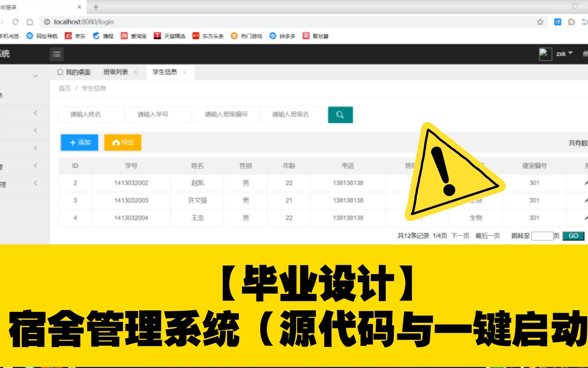The height and width of the screenshot is (368, 588).
Task: Open the 京东 bookmark icon
Action: (69, 35)
